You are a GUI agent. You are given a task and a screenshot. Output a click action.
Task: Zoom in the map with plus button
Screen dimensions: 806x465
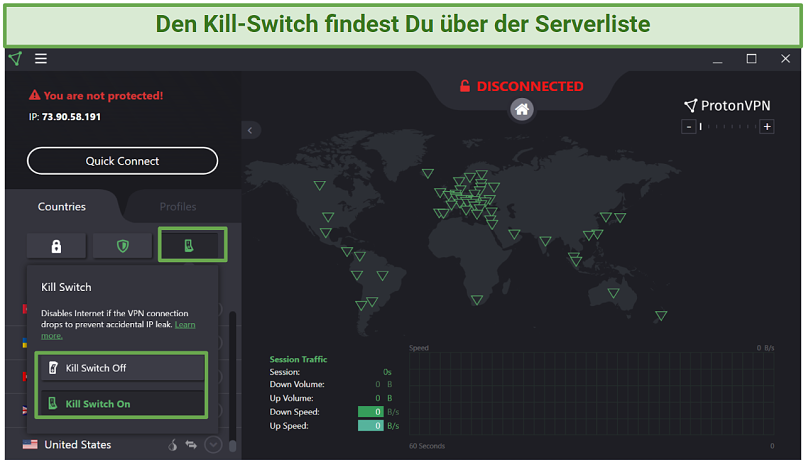tap(767, 126)
